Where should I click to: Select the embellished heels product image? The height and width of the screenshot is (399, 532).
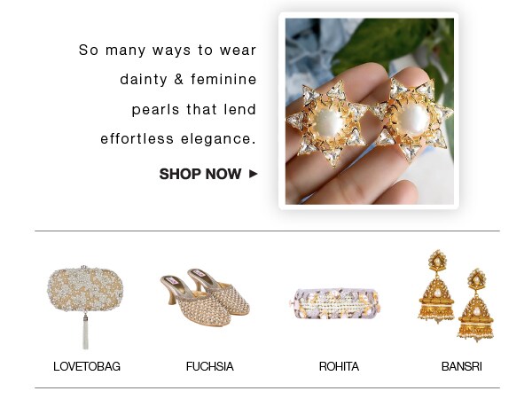pyautogui.click(x=205, y=297)
